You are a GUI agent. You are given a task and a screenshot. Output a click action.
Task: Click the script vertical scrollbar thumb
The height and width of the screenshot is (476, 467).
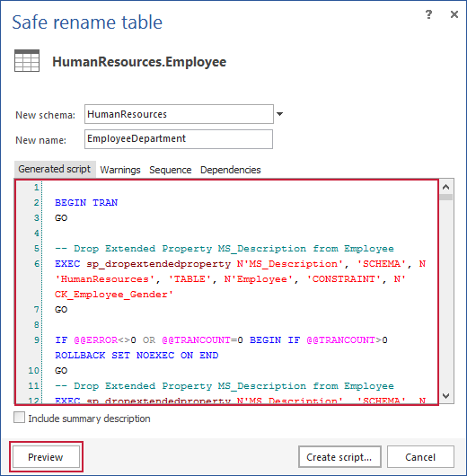[x=445, y=197]
